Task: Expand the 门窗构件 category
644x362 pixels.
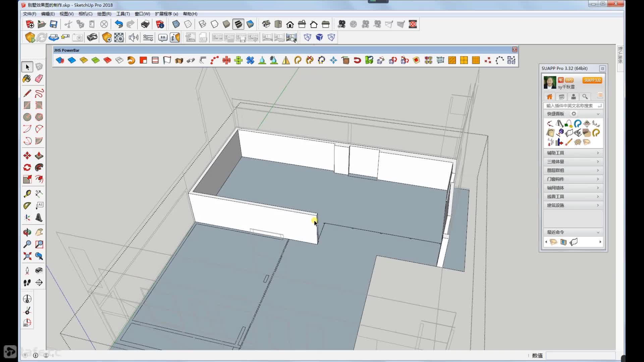Action: click(x=573, y=179)
